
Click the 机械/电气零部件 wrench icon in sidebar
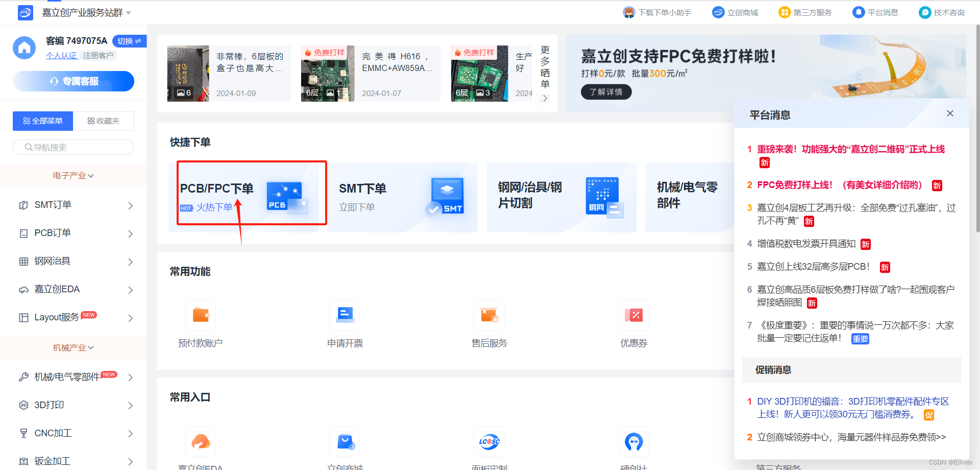click(x=23, y=377)
